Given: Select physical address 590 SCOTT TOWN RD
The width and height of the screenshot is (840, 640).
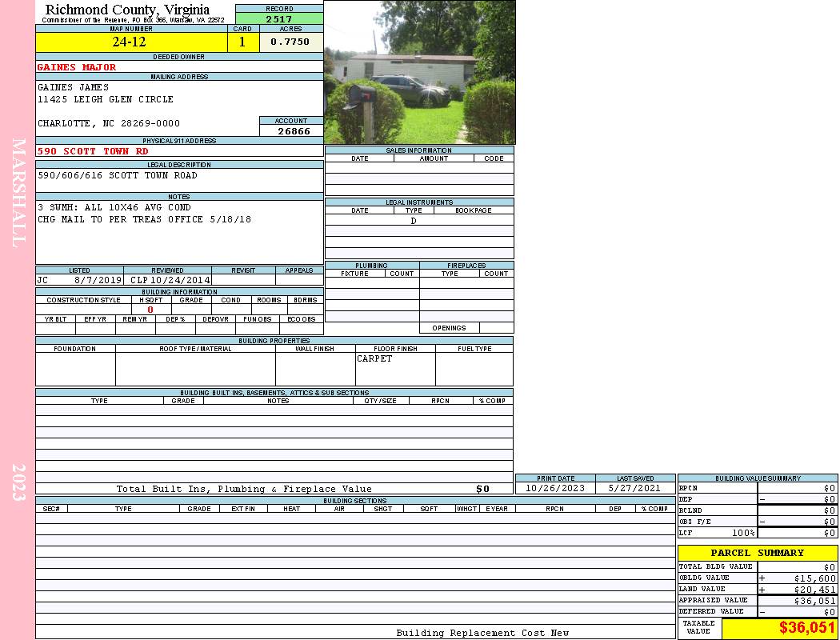Looking at the screenshot, I should [x=93, y=151].
